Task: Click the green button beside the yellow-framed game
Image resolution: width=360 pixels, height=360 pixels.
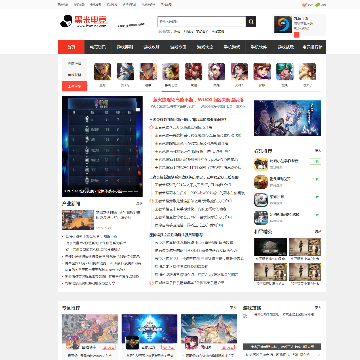Action: [x=315, y=162]
